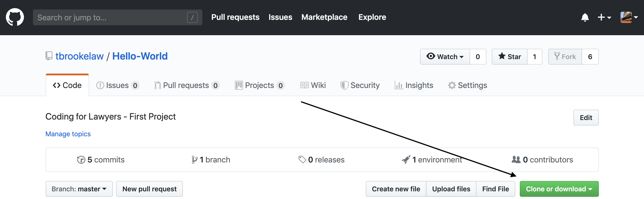Open GitHub home via Octocat logo
This screenshot has height=199, width=644.
point(15,17)
